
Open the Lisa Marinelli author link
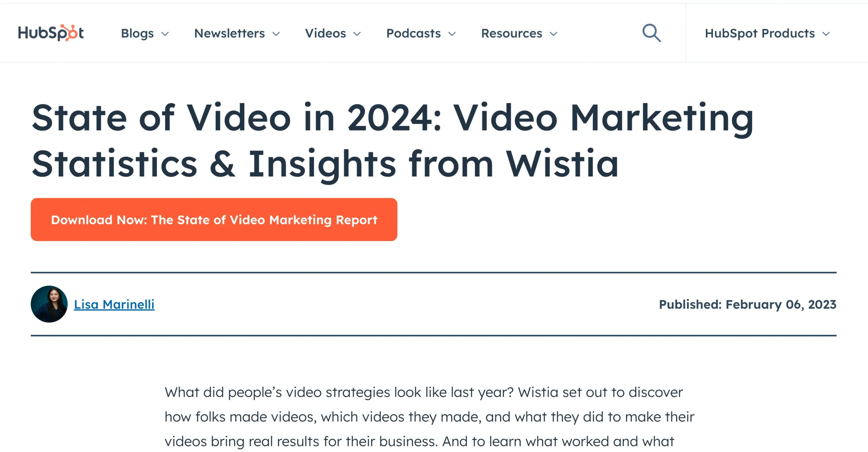click(114, 304)
